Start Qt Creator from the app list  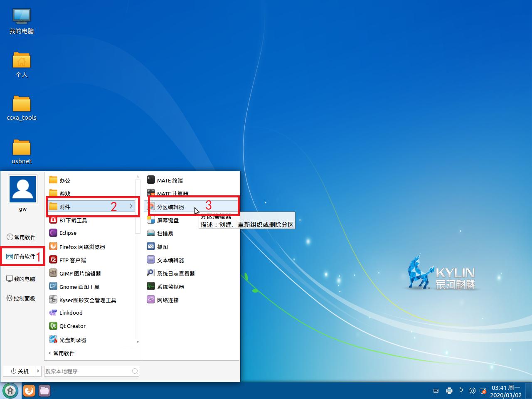click(x=72, y=326)
